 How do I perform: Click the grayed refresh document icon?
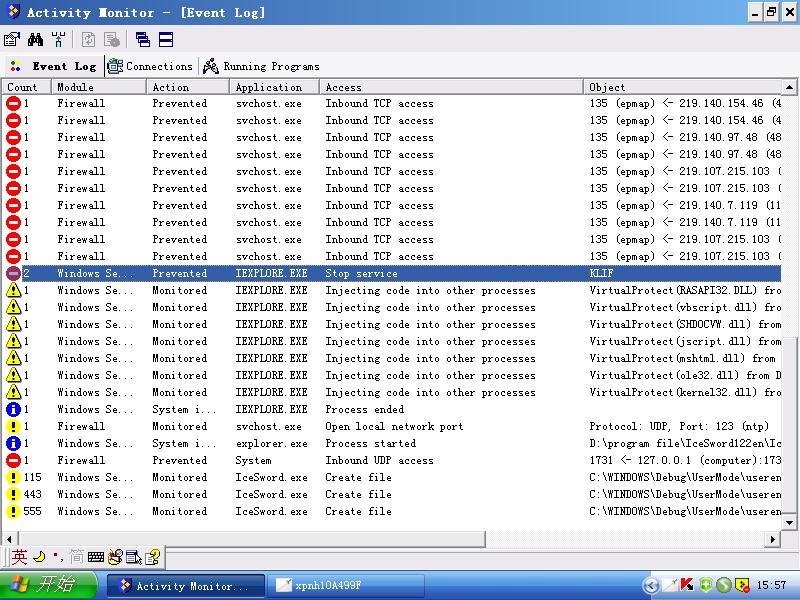click(88, 39)
